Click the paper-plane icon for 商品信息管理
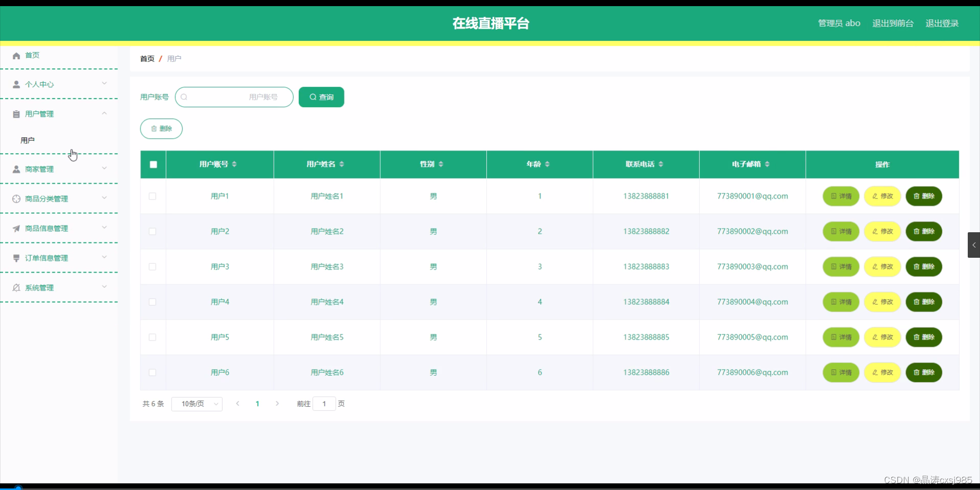 pos(16,228)
